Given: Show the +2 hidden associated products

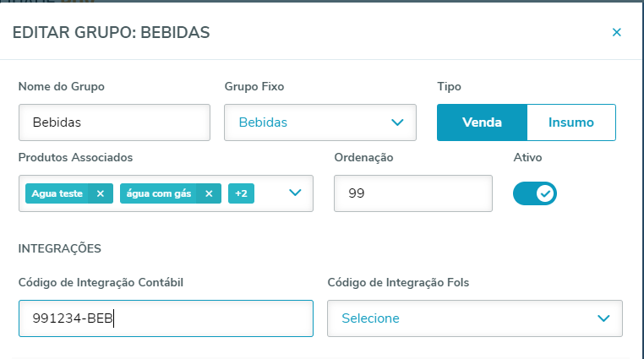Looking at the screenshot, I should [241, 193].
